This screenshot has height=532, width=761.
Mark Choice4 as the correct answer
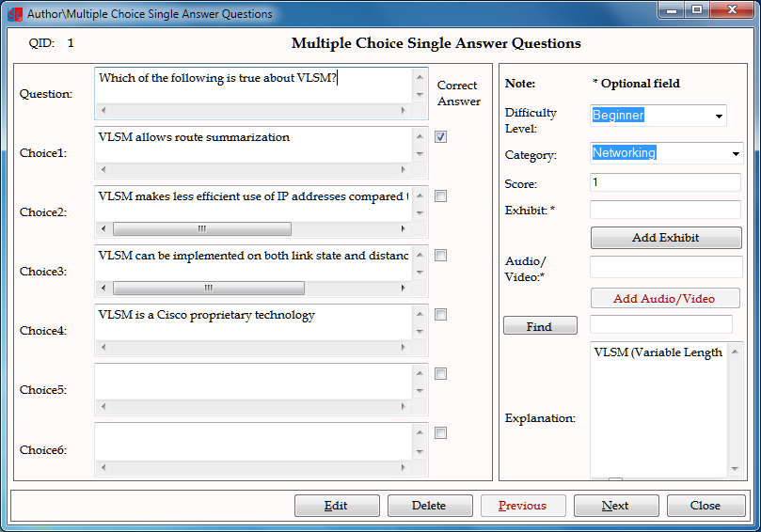[x=440, y=314]
